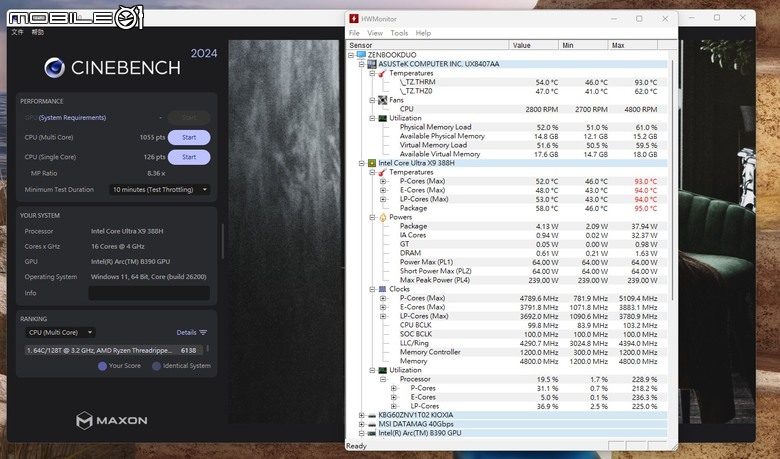Open the File menu in HWMonitor
This screenshot has width=780, height=459.
point(354,33)
